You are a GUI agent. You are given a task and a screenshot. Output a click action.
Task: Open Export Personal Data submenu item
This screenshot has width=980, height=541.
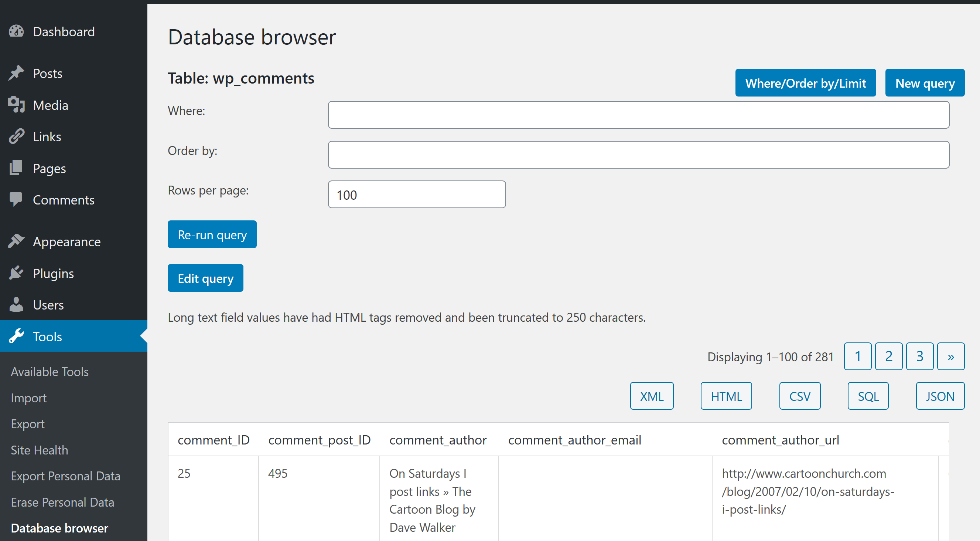[x=65, y=476]
